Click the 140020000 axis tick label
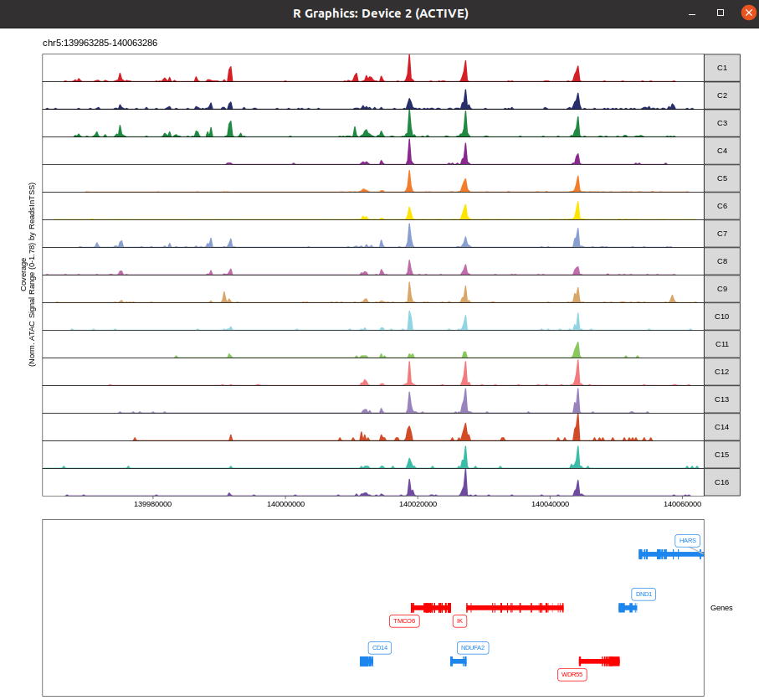 pyautogui.click(x=419, y=505)
